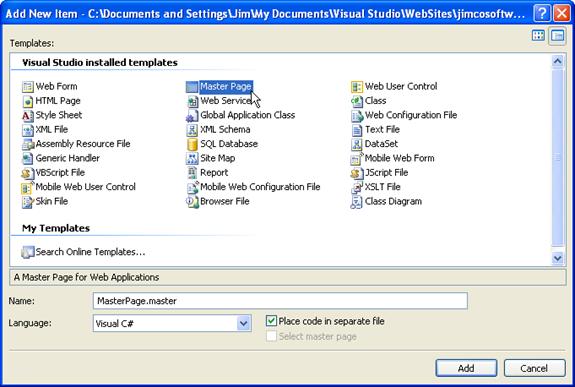Select Assembly Resource File icon
Screen dimensions: 575x387
pos(28,144)
